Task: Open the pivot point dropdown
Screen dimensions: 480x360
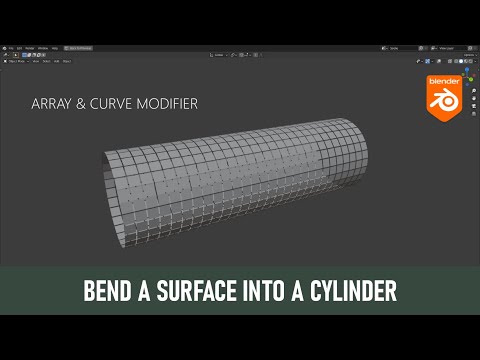Action: [234, 55]
